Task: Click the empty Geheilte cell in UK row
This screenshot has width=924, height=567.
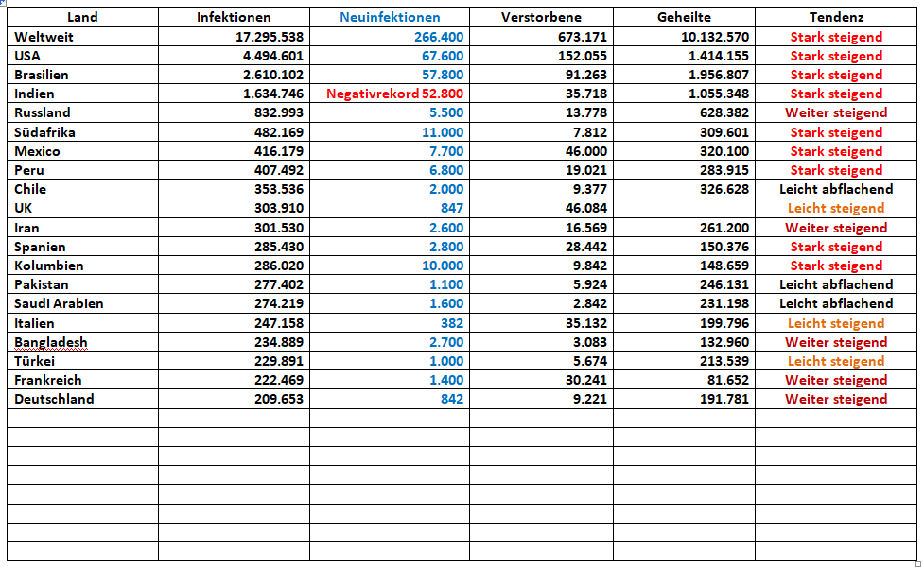Action: click(683, 208)
